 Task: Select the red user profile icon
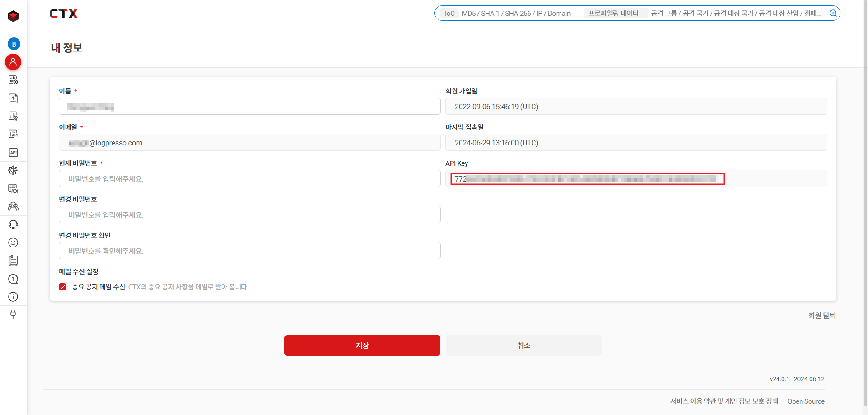(13, 62)
